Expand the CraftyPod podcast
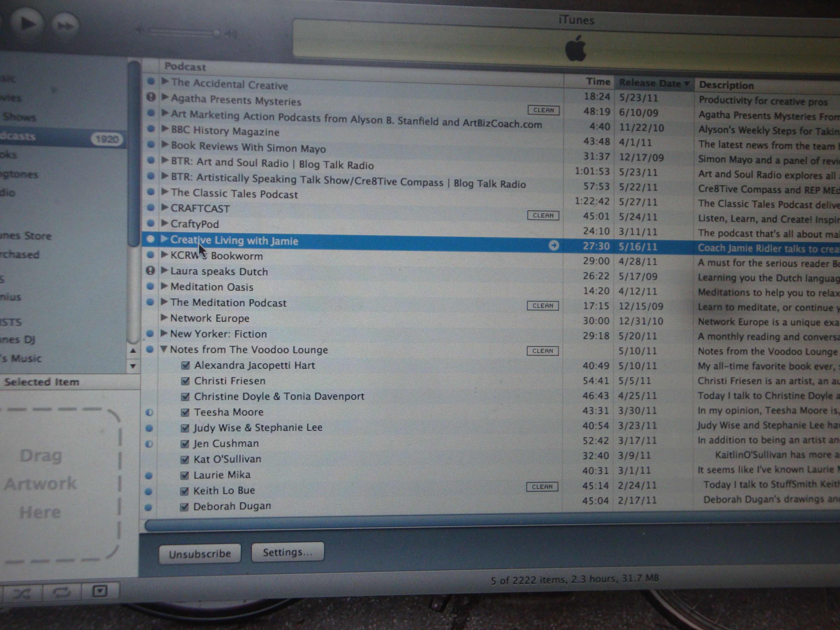The height and width of the screenshot is (630, 840). (164, 222)
